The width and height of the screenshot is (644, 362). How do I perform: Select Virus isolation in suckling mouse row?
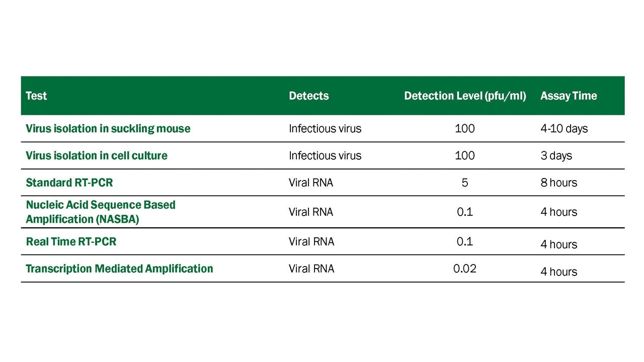pyautogui.click(x=323, y=129)
